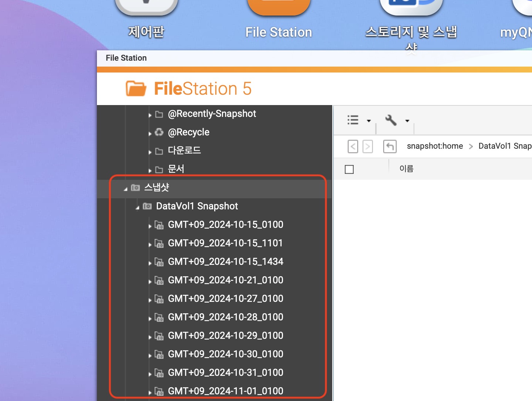Sort by the 이름 column header
The height and width of the screenshot is (401, 532).
point(406,169)
